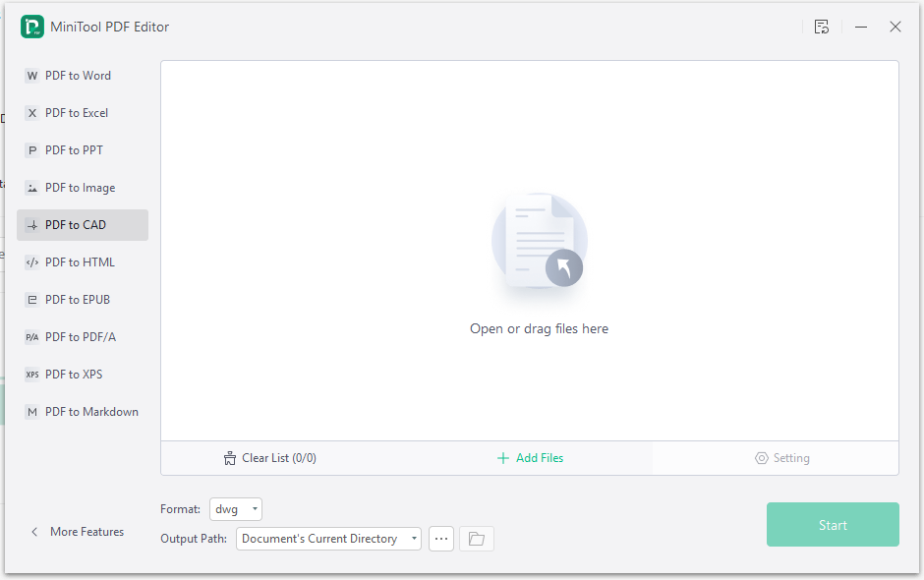The height and width of the screenshot is (580, 924).
Task: Open the Setting button
Action: [x=782, y=458]
